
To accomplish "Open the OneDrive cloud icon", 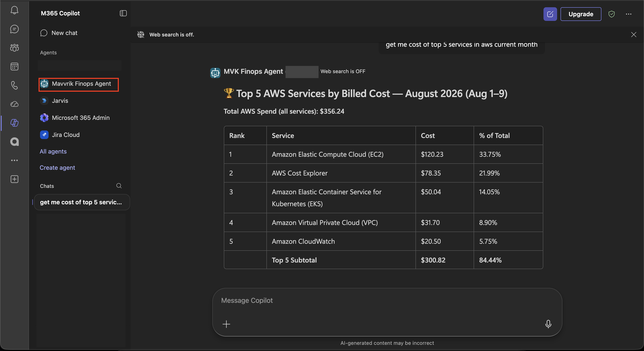I will (14, 104).
